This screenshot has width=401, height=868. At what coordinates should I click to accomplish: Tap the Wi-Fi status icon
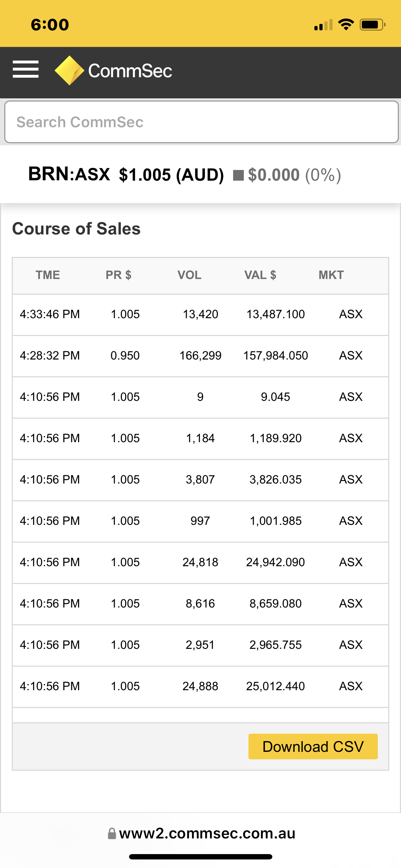click(x=346, y=25)
